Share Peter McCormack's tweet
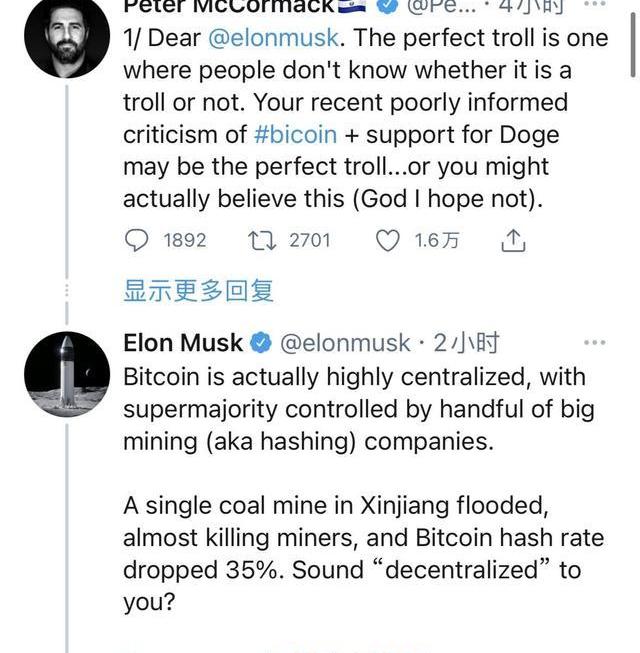 pyautogui.click(x=512, y=240)
